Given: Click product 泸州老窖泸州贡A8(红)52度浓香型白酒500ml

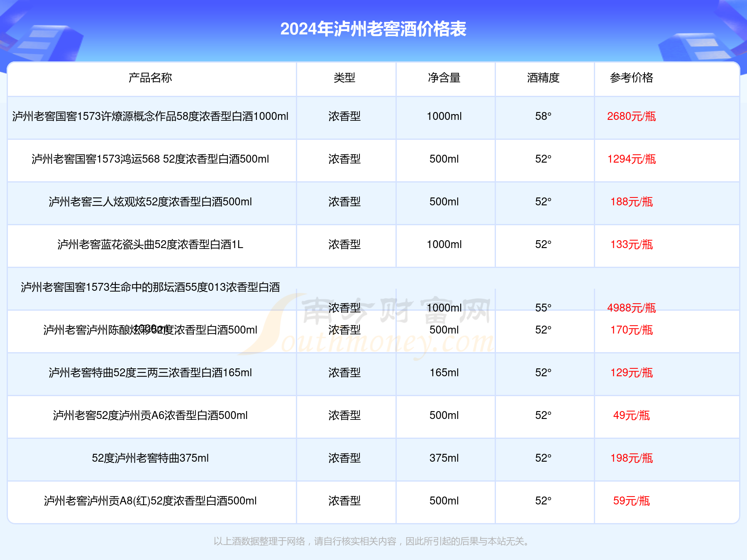Looking at the screenshot, I should coord(150,501).
